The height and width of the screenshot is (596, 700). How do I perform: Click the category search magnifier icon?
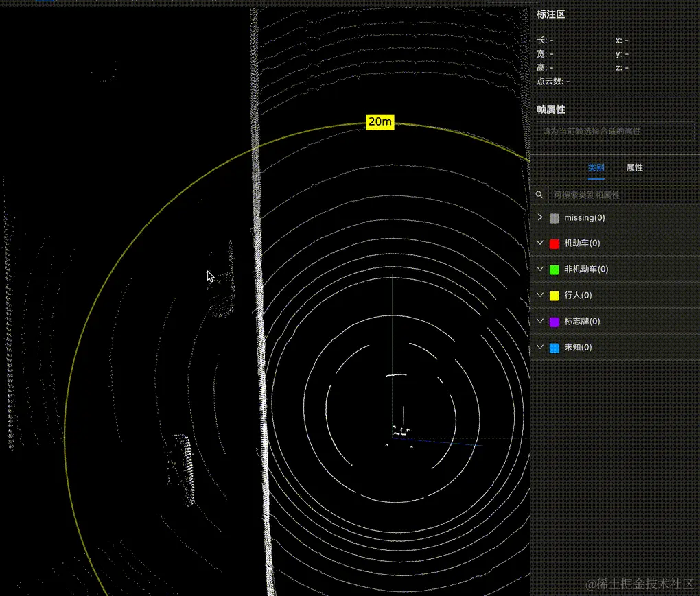539,195
